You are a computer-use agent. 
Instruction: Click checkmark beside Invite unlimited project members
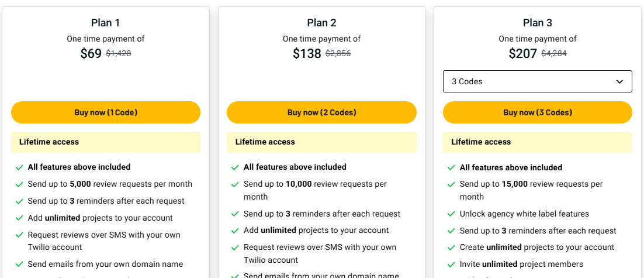451,265
